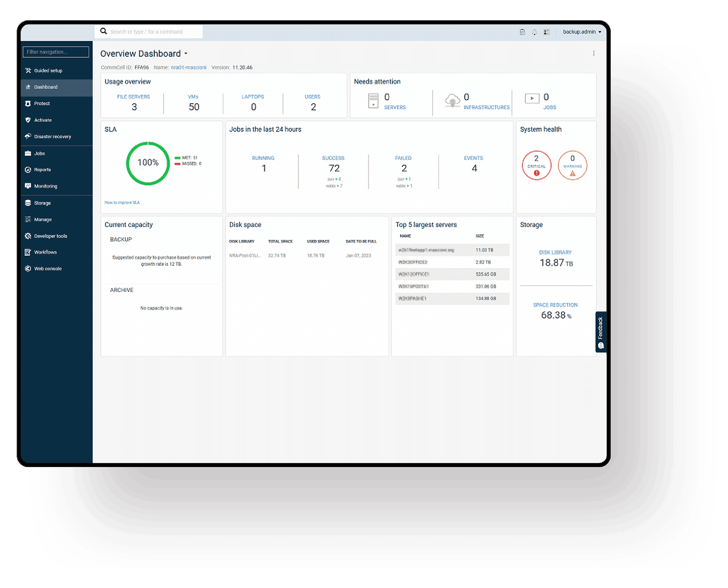
Task: Click the notification bell icon
Action: [x=534, y=32]
